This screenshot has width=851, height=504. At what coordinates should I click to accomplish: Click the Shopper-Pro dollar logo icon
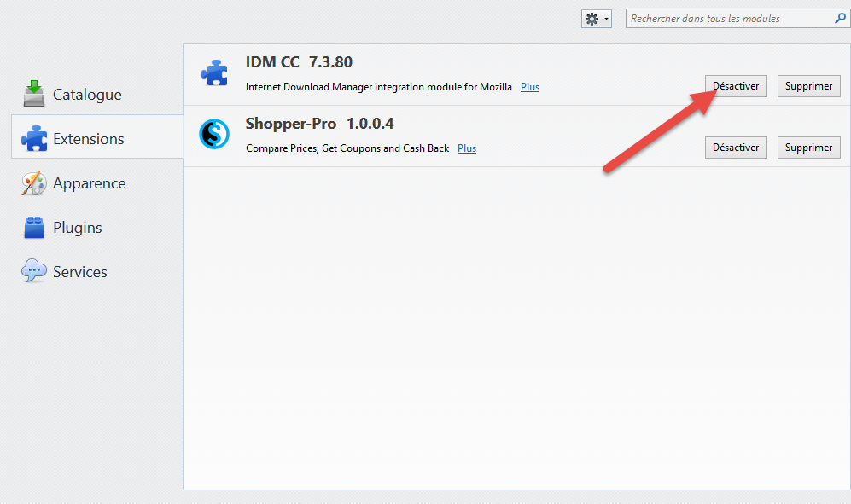pyautogui.click(x=214, y=134)
